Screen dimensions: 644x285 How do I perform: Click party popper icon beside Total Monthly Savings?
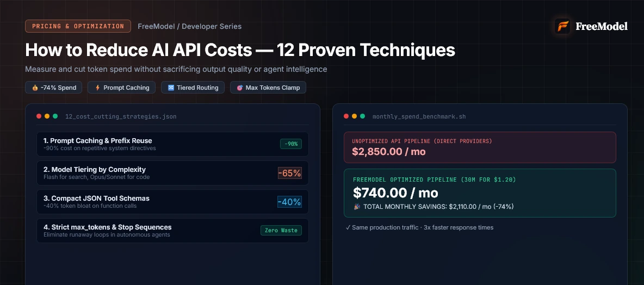pos(357,207)
